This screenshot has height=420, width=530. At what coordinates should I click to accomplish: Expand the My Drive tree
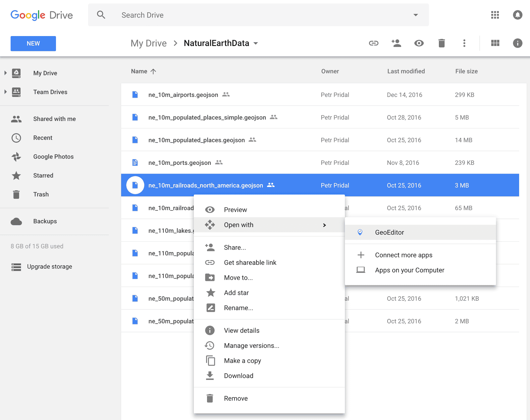(x=5, y=73)
